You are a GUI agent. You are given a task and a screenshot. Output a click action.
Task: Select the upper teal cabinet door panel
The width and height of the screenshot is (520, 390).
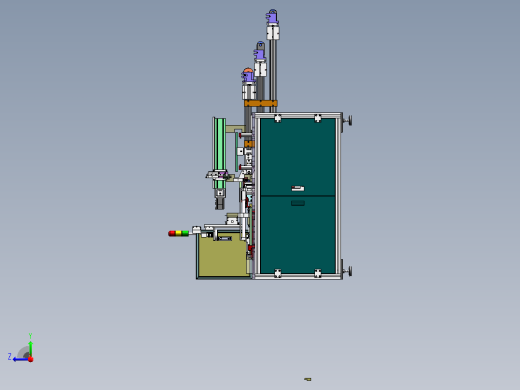click(x=298, y=157)
